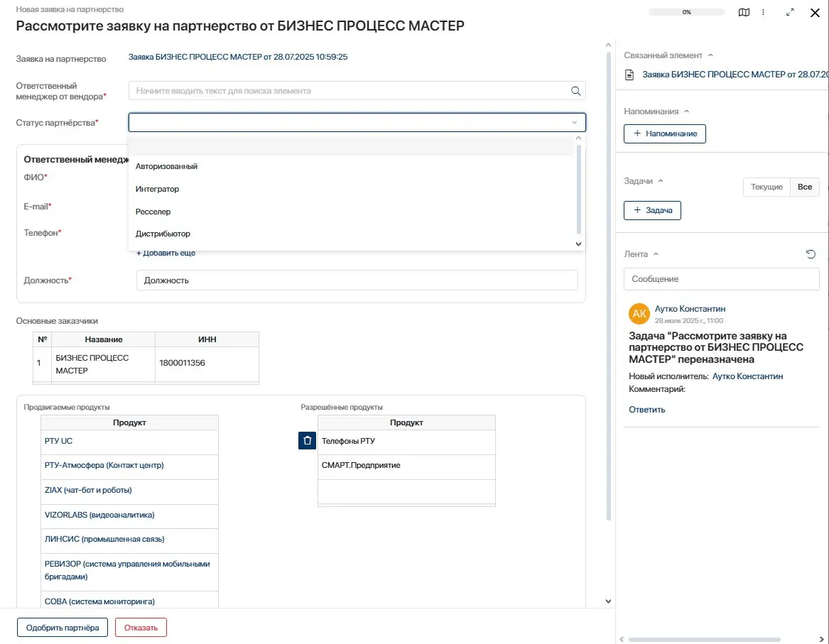This screenshot has width=829, height=644.
Task: Switch the tasks filter to Текущие
Action: point(766,187)
